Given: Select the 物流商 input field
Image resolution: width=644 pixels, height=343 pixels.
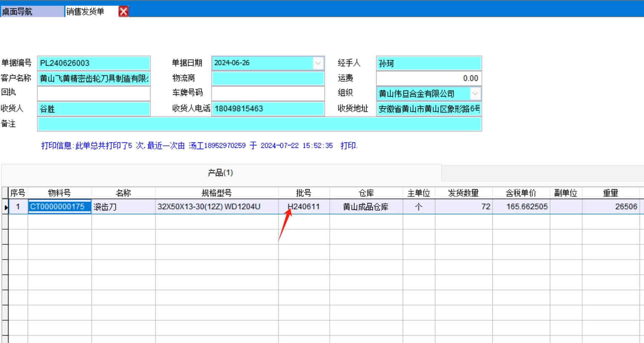Looking at the screenshot, I should [x=268, y=78].
